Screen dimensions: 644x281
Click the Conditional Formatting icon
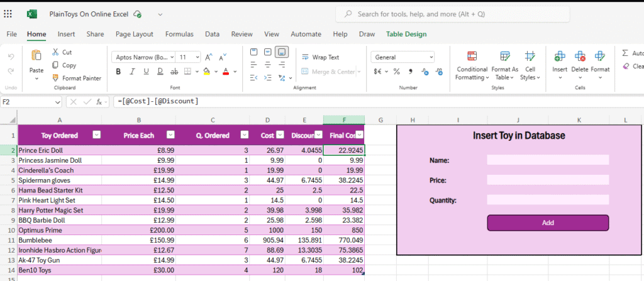coord(472,57)
